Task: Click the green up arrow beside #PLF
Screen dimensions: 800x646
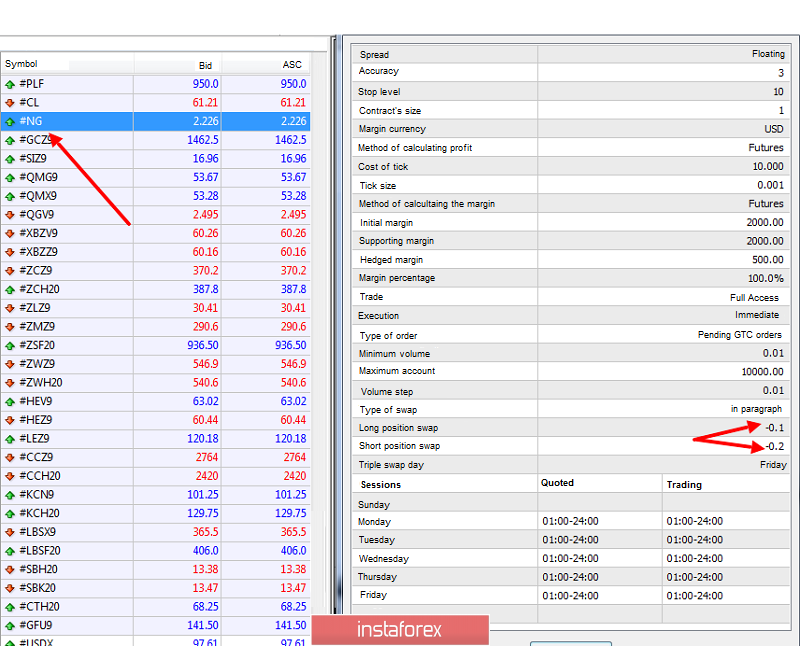Action: 10,84
